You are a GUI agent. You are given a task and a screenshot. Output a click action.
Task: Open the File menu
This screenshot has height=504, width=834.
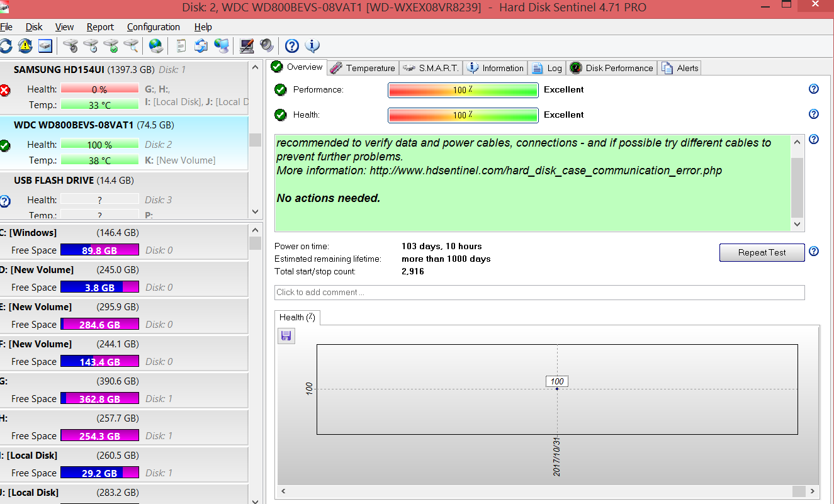pyautogui.click(x=6, y=27)
